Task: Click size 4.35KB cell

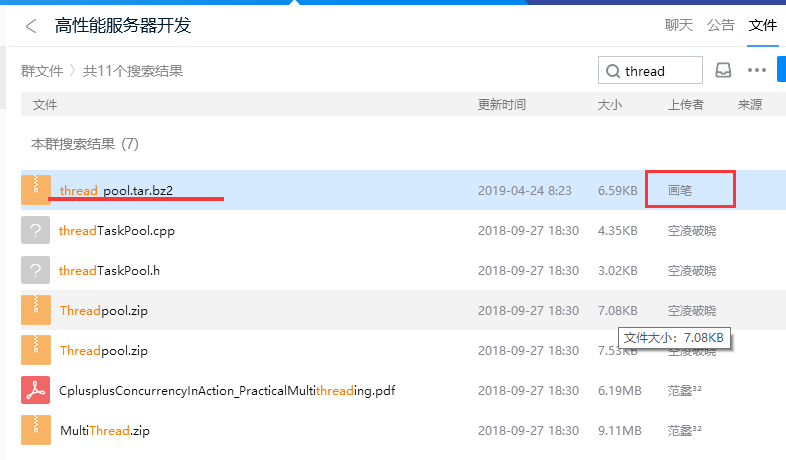Action: pyautogui.click(x=618, y=231)
